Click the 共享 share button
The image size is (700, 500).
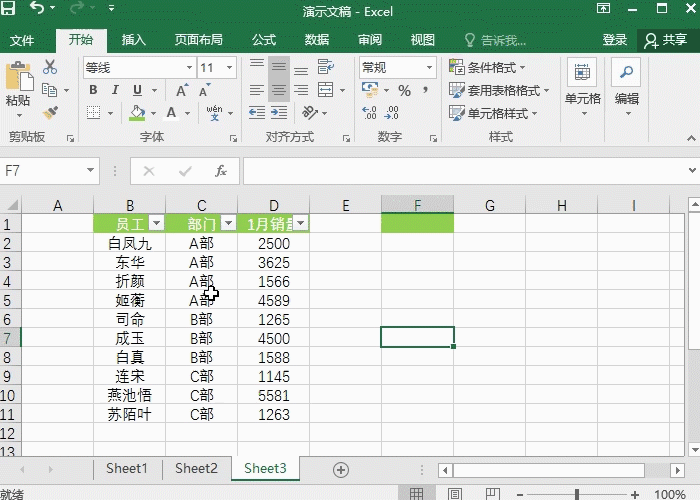point(665,40)
